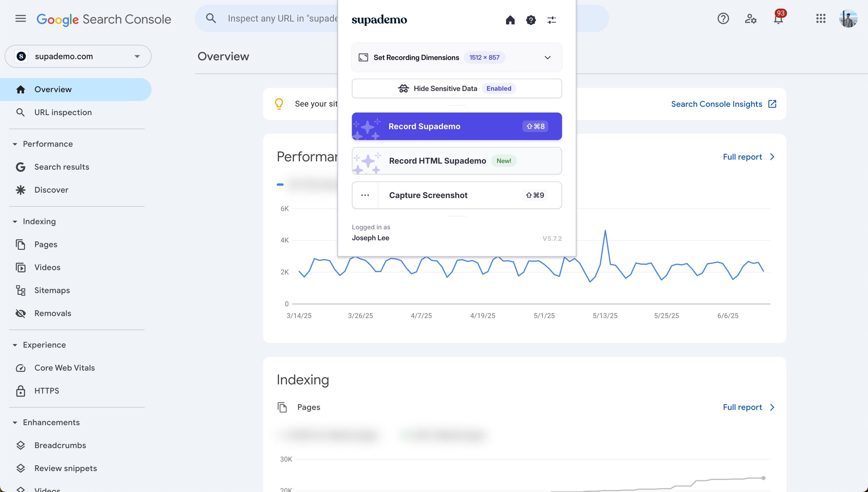Click the Capture Screenshot more options dots
868x492 pixels.
pos(365,195)
